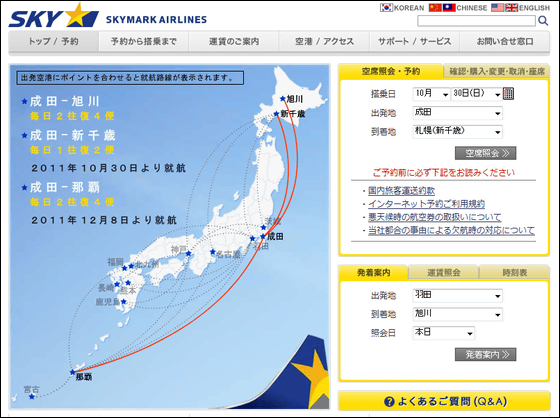
Task: Click the site search input field
Action: click(x=476, y=21)
